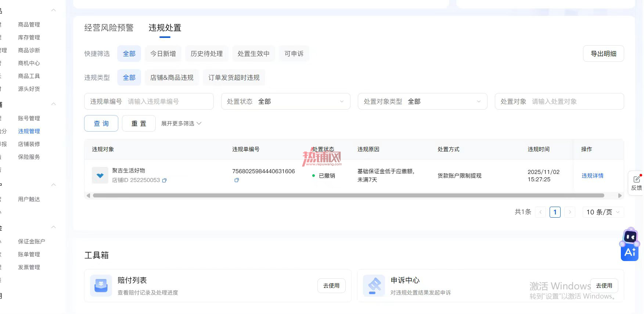Open the 处置状态 dropdown
The height and width of the screenshot is (314, 644).
click(x=285, y=101)
